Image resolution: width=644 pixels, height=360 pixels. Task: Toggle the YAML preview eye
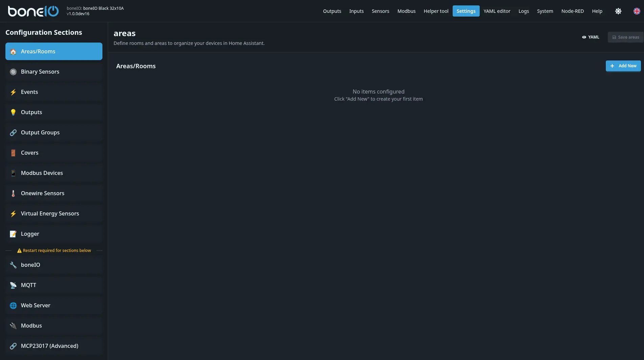[585, 37]
